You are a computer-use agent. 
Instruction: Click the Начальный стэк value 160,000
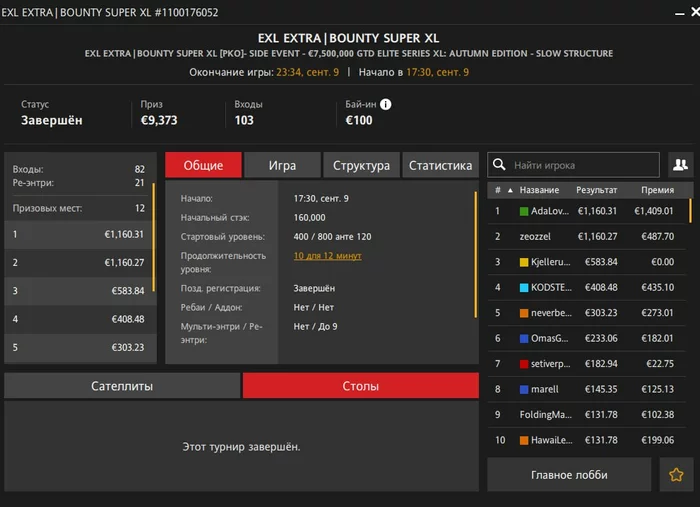click(x=309, y=218)
